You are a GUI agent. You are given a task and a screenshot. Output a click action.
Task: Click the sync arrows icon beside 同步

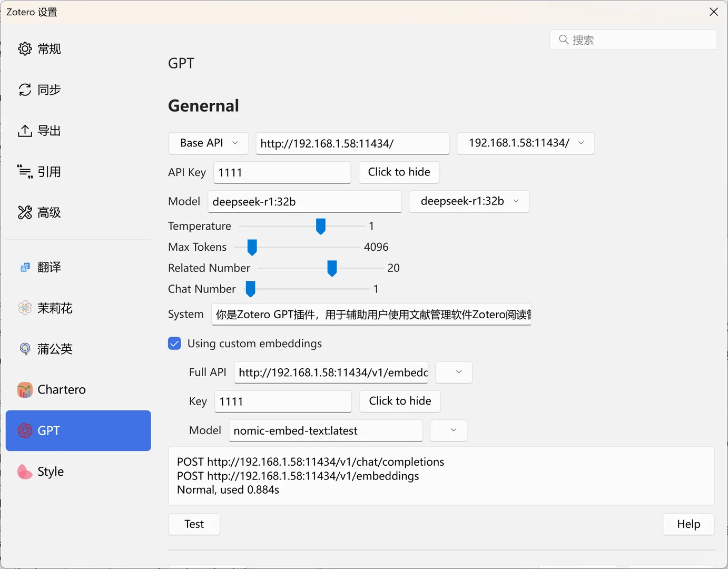[x=25, y=90]
